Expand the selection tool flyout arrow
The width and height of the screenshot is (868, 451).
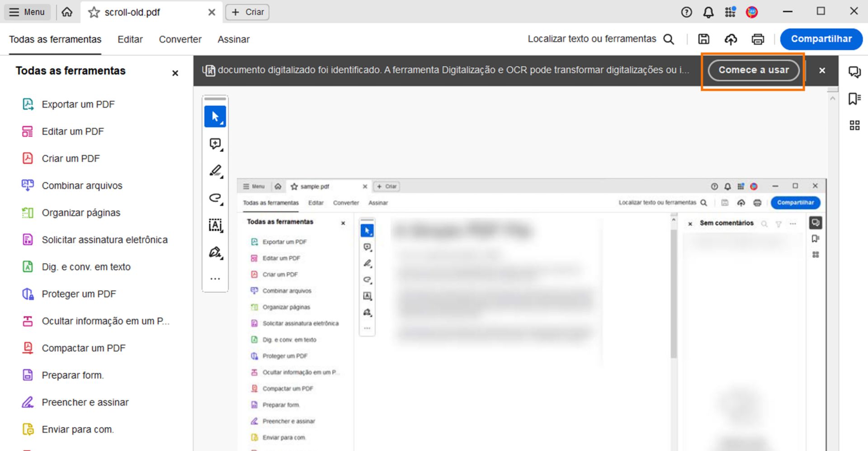[222, 123]
